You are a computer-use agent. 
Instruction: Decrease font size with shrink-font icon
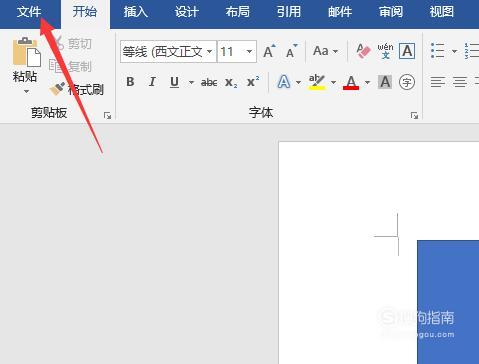[291, 51]
